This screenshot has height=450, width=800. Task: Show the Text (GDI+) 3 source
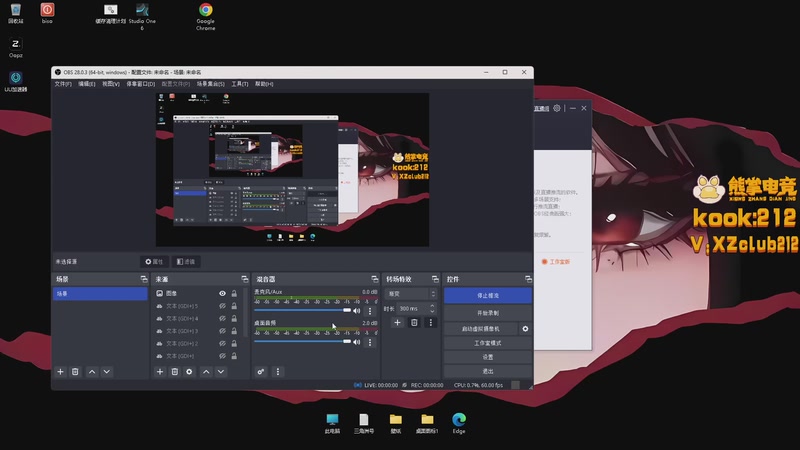222,331
